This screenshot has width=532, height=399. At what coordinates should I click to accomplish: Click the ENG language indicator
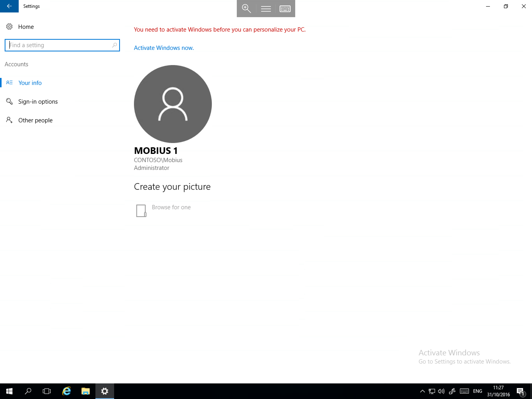point(477,391)
